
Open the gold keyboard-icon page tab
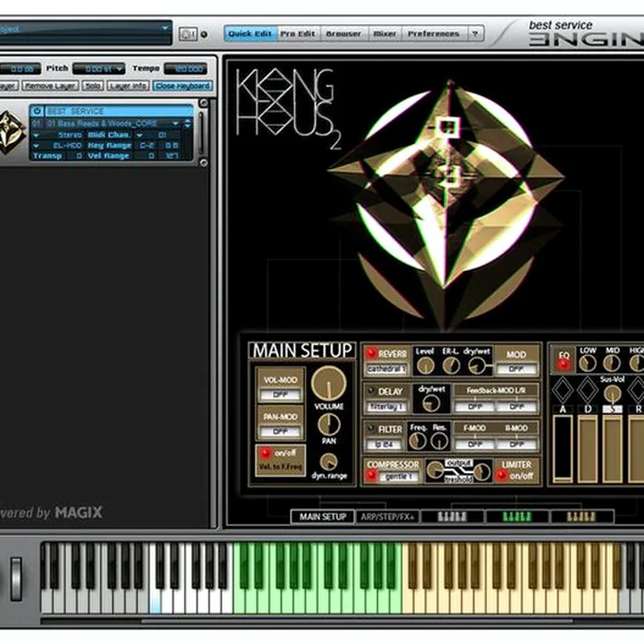pyautogui.click(x=581, y=517)
